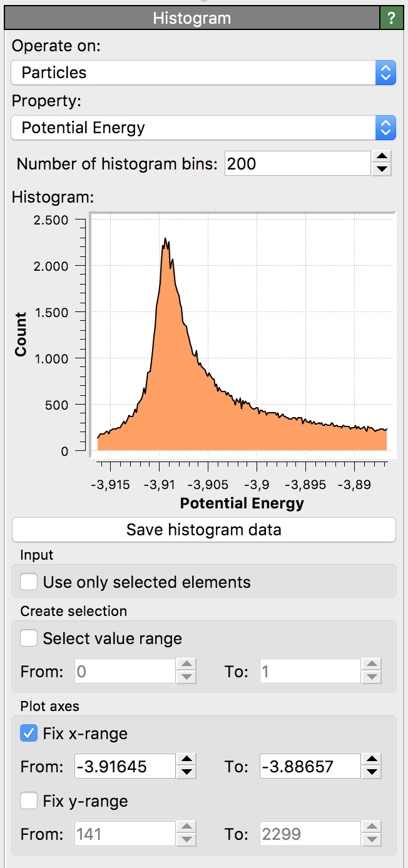Decrease number of histogram bins
This screenshot has height=868, width=408.
coord(382,169)
